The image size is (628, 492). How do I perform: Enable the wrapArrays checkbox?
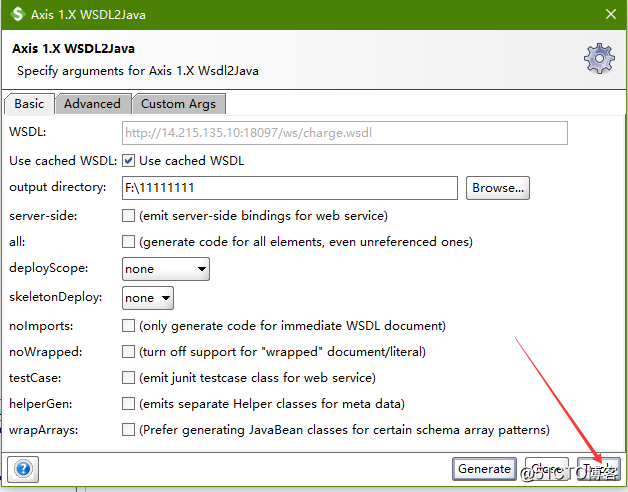coord(128,429)
